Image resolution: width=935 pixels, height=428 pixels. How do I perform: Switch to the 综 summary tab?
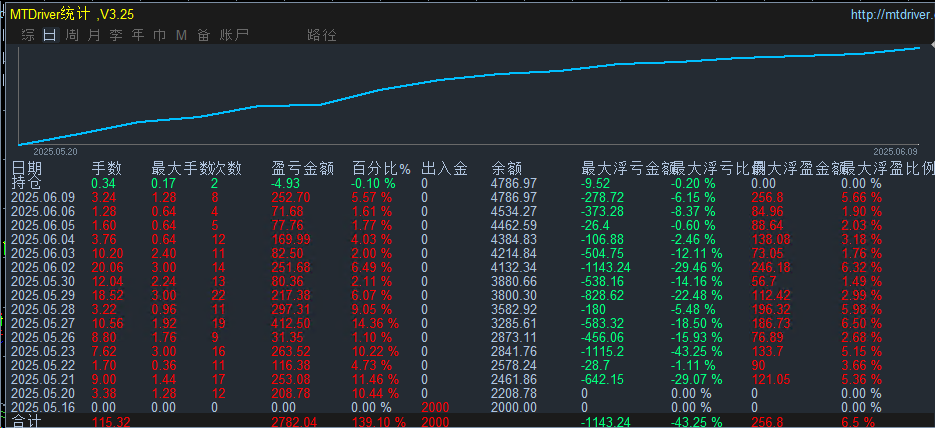pyautogui.click(x=27, y=35)
